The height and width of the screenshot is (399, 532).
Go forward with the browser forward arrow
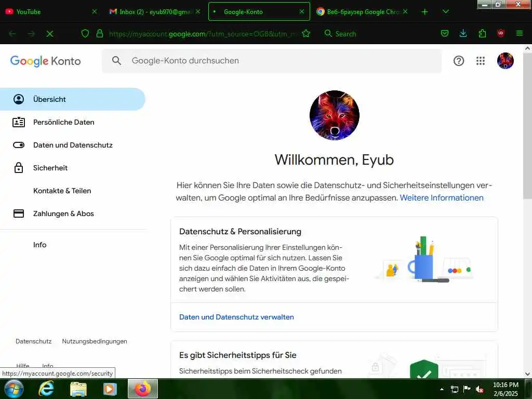coord(31,34)
